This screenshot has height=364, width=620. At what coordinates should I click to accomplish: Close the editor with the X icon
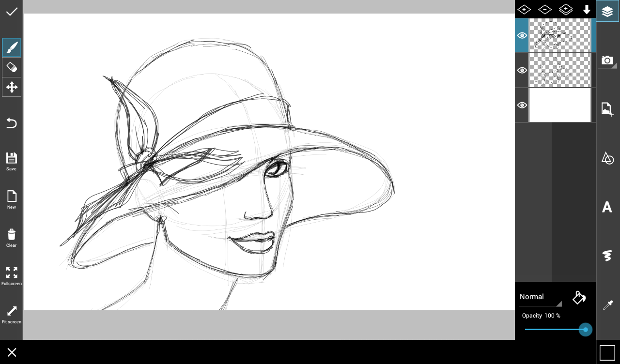coord(12,352)
